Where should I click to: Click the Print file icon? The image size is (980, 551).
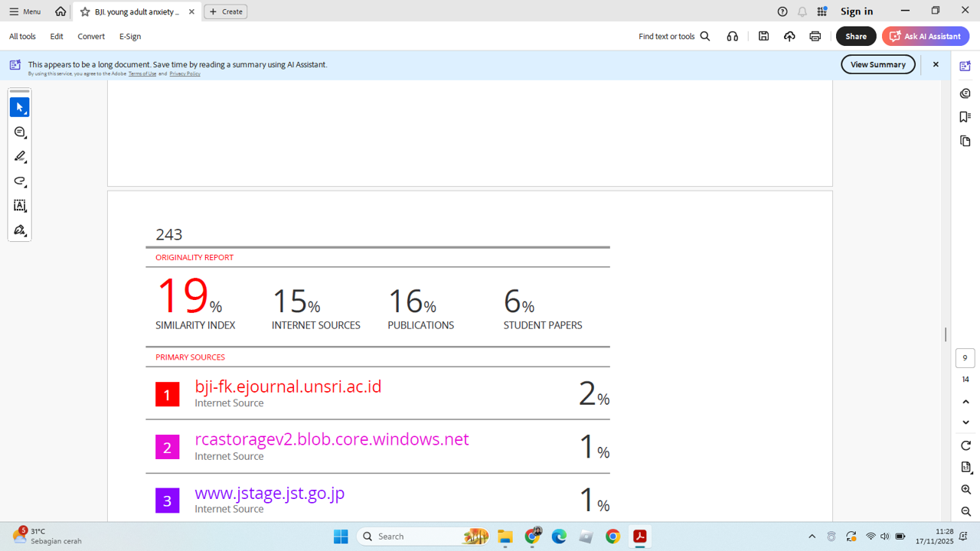815,36
